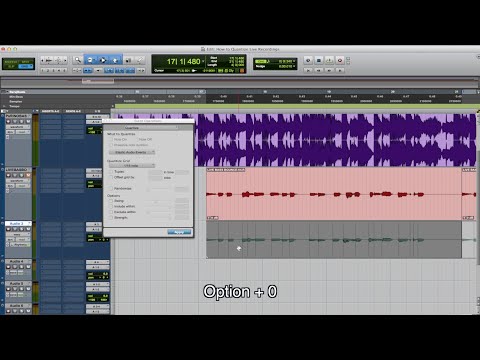Screen dimensions: 480x360
Task: Click the Swing percentage slider
Action: coord(159,201)
